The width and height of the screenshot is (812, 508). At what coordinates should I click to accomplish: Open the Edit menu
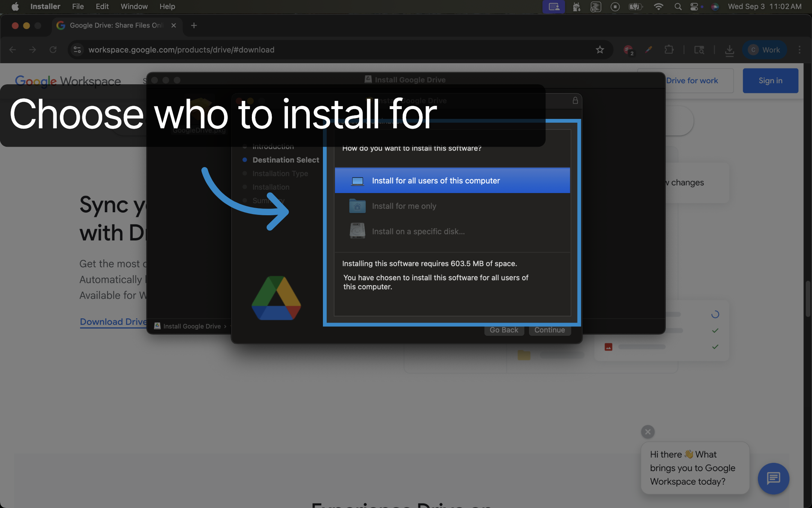point(102,6)
